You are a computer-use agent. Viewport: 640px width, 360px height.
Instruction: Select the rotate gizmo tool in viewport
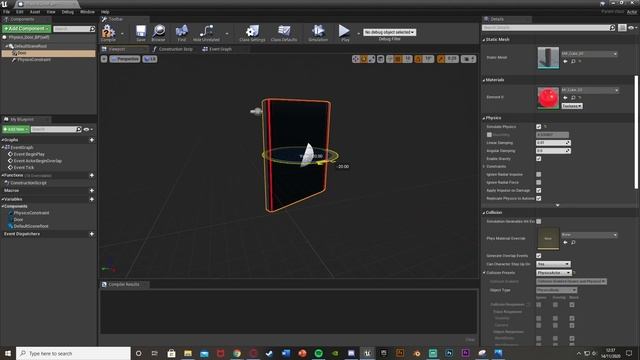coord(364,59)
